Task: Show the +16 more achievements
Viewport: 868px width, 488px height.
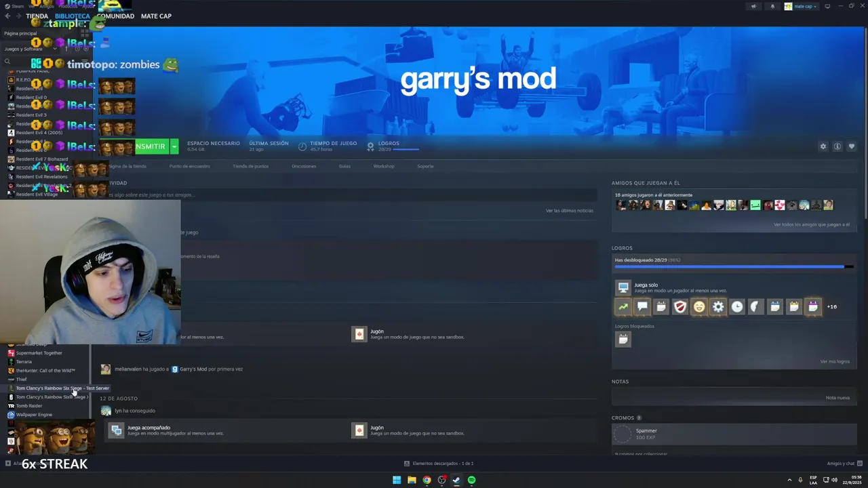Action: 831,307
